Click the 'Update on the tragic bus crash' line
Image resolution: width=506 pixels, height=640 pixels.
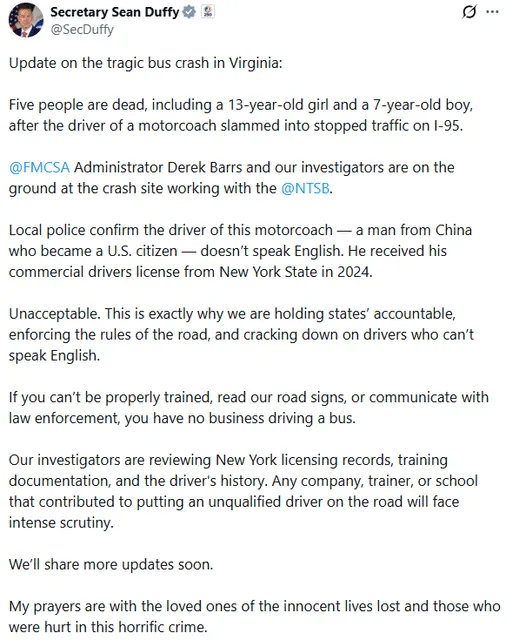pyautogui.click(x=145, y=63)
